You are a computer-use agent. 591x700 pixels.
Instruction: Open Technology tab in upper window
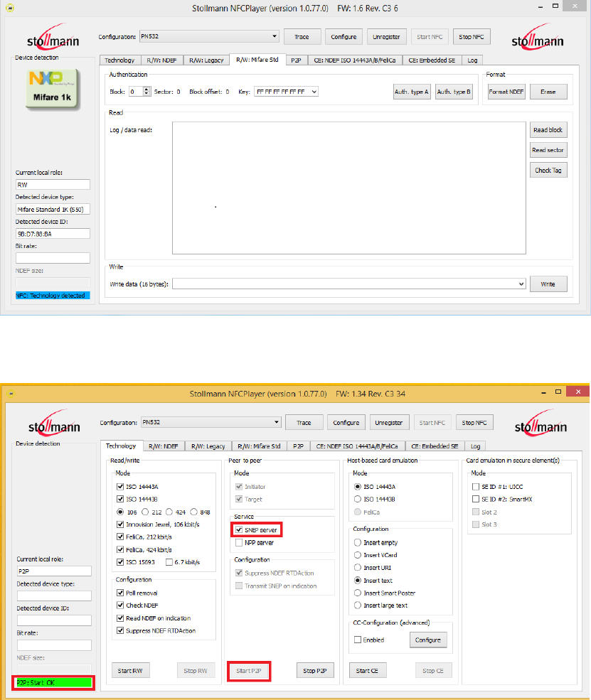(x=119, y=60)
